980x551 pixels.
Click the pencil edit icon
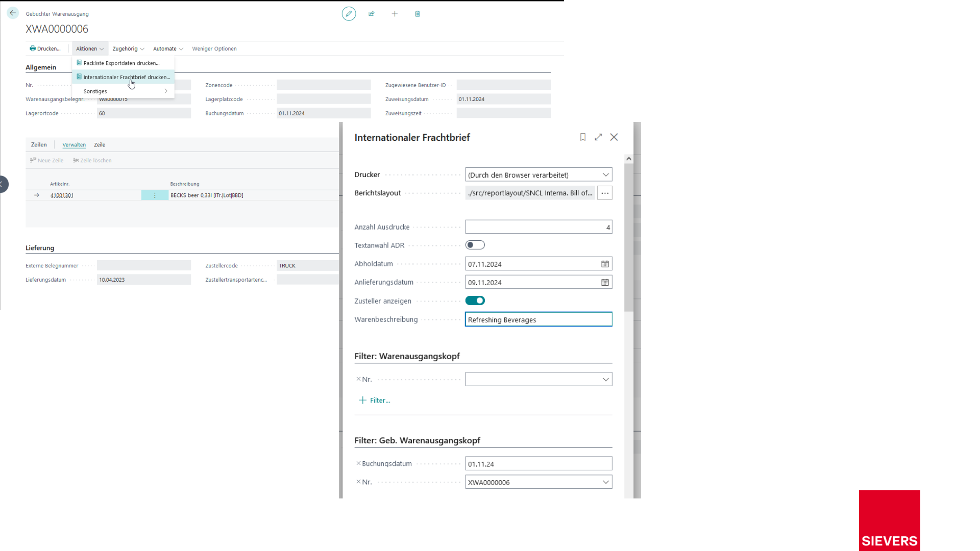349,14
